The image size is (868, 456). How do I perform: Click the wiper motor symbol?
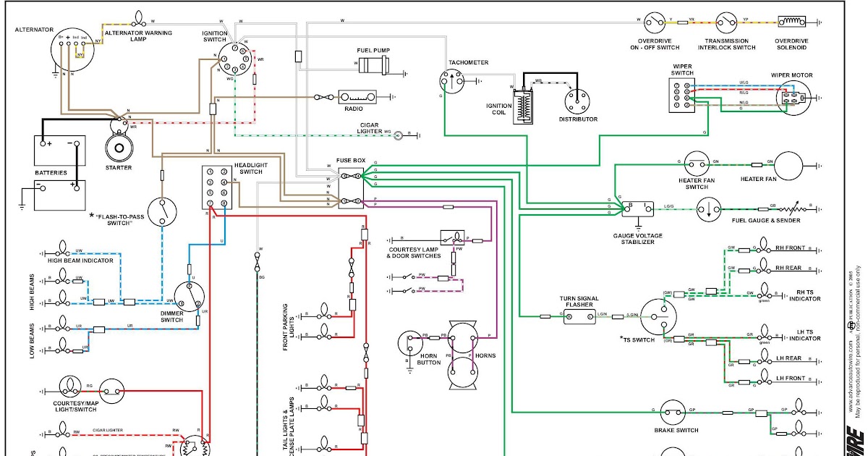[793, 98]
